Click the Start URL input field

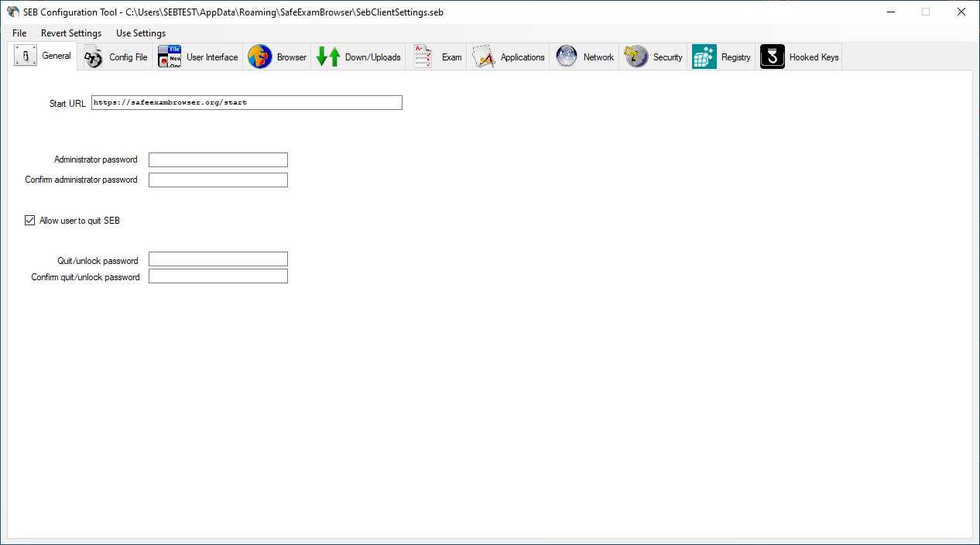click(247, 102)
